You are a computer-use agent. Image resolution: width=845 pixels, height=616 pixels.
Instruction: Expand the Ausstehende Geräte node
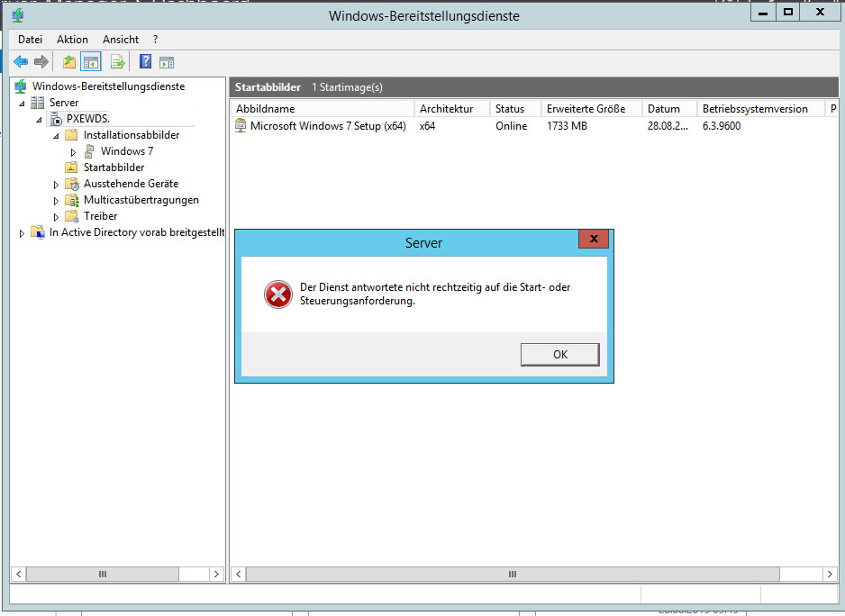pos(56,185)
